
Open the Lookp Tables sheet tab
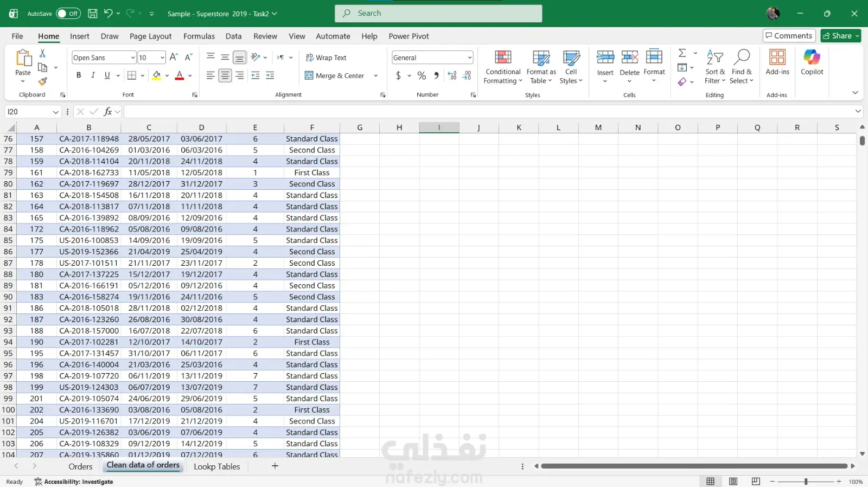(216, 466)
